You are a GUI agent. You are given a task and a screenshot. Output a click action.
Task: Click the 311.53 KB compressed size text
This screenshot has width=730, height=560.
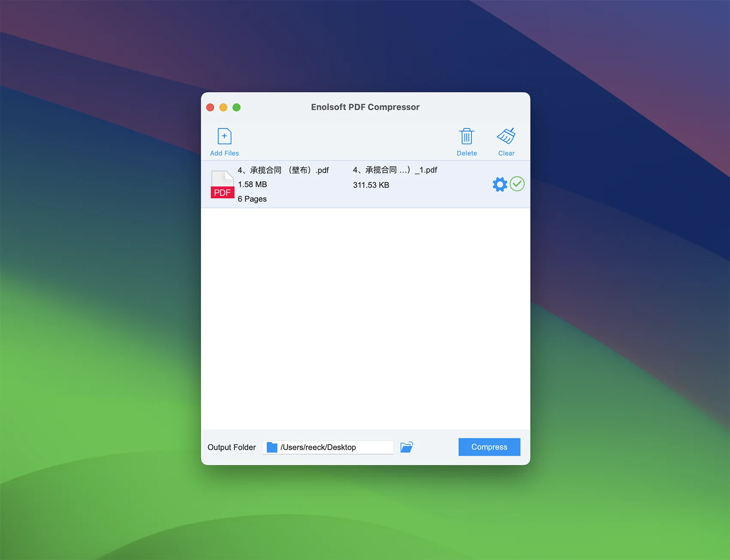click(x=371, y=185)
